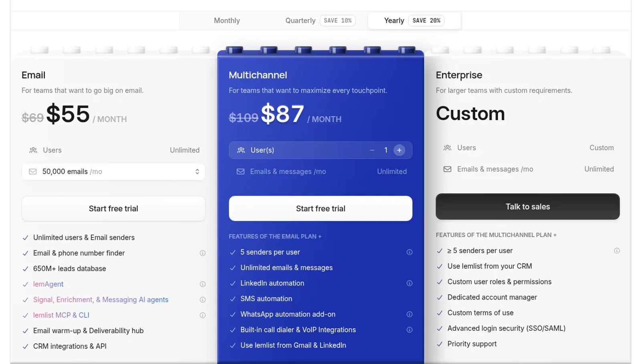Start free trial for Email plan
The height and width of the screenshot is (364, 641).
coord(113,209)
